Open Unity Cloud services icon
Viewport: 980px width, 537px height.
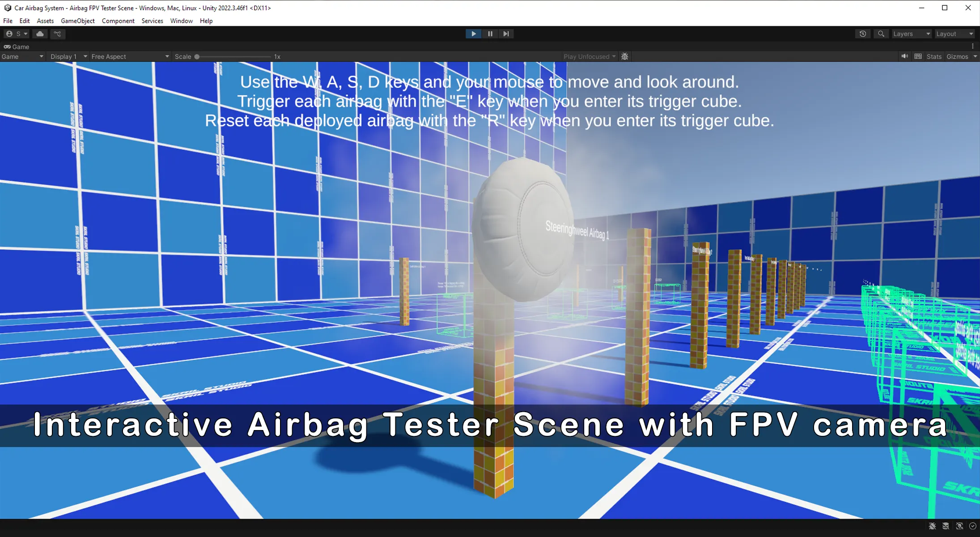pyautogui.click(x=40, y=34)
